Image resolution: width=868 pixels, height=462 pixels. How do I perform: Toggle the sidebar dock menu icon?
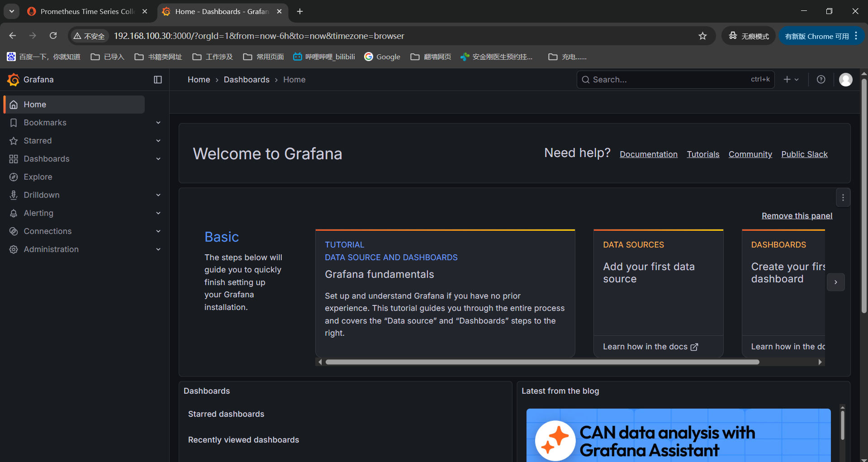point(158,80)
